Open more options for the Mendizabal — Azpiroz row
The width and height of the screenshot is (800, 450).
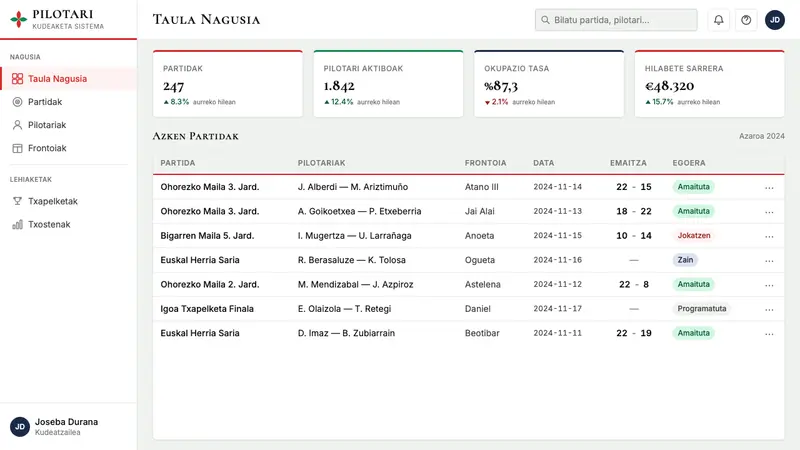(x=769, y=285)
